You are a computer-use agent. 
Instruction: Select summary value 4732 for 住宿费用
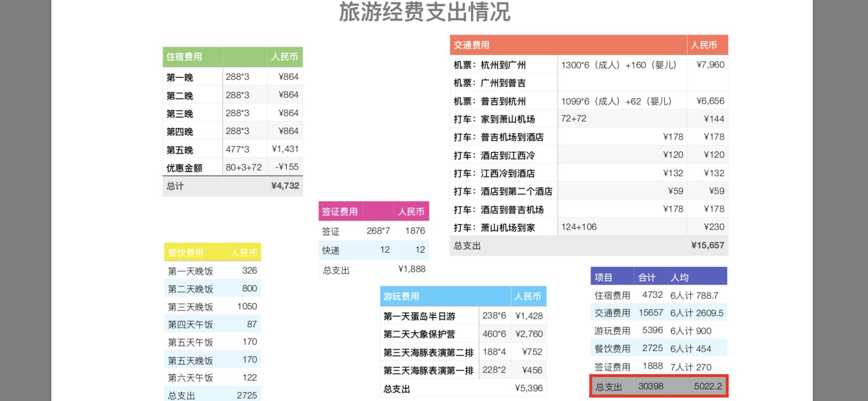652,295
